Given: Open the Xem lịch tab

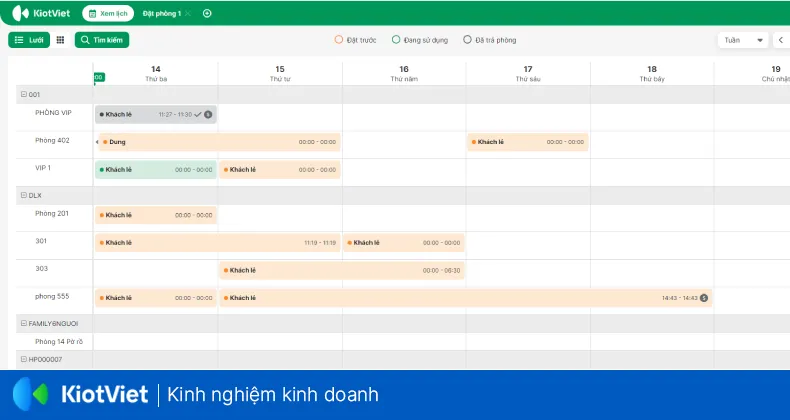Looking at the screenshot, I should (x=108, y=14).
